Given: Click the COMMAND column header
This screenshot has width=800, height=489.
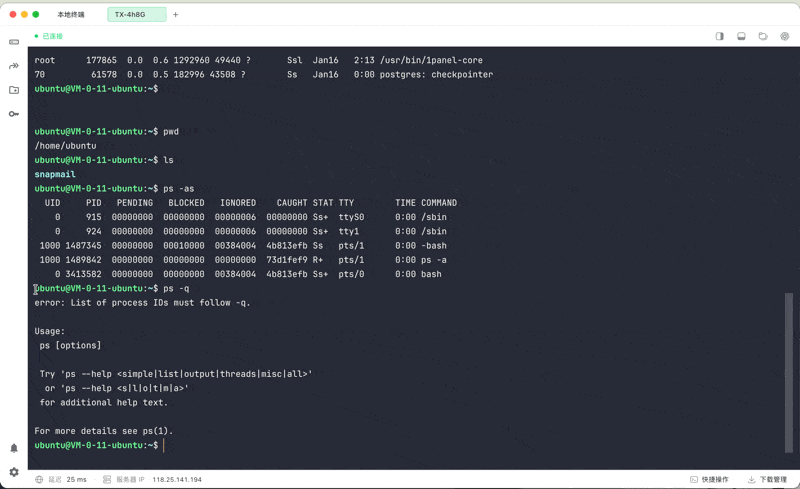Looking at the screenshot, I should [439, 203].
